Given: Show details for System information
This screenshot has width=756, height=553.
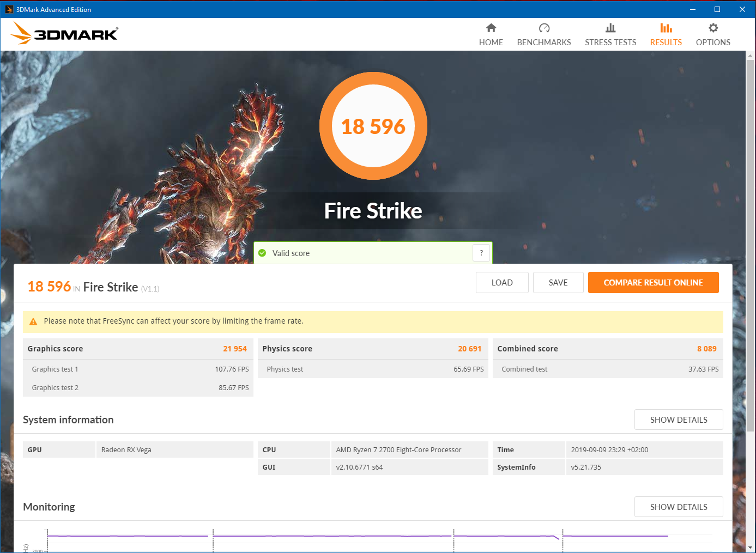Looking at the screenshot, I should point(679,420).
